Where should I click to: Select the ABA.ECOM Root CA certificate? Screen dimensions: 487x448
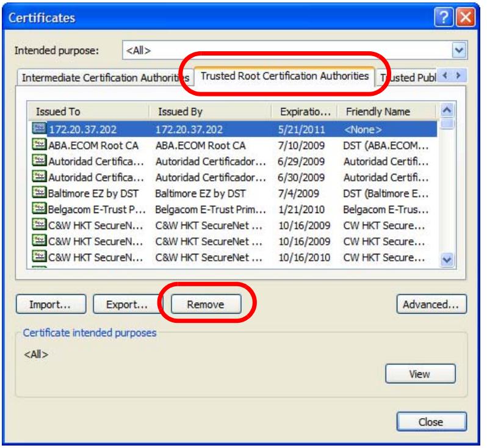[234, 145]
